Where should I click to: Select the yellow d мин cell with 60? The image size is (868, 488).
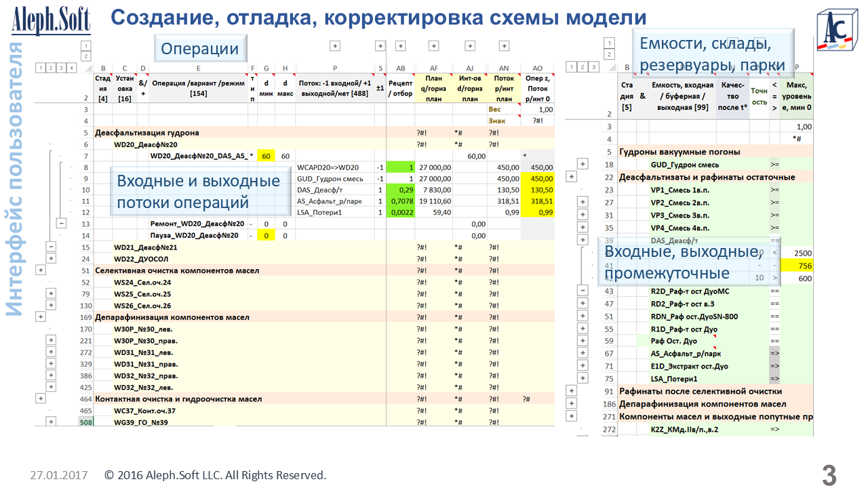[x=267, y=156]
